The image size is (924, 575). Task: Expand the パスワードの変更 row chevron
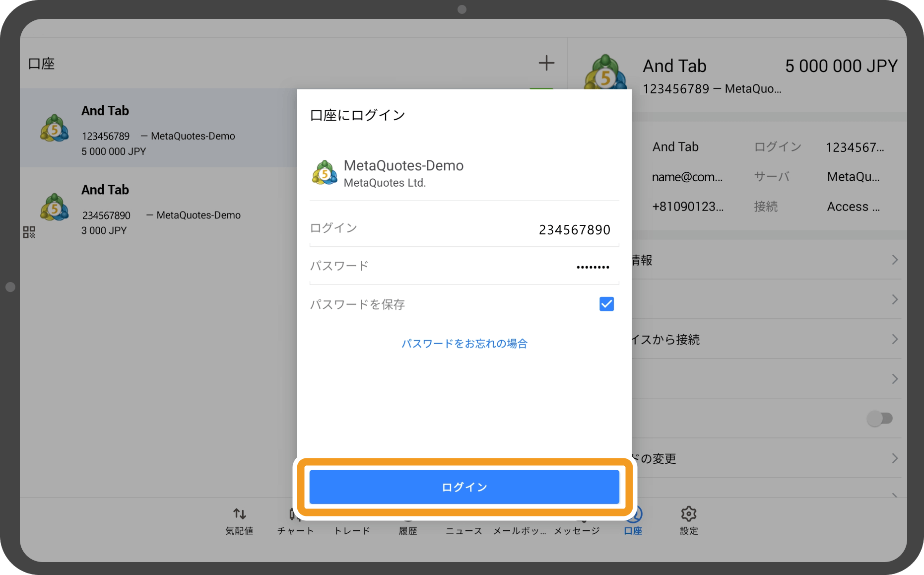[x=895, y=458]
